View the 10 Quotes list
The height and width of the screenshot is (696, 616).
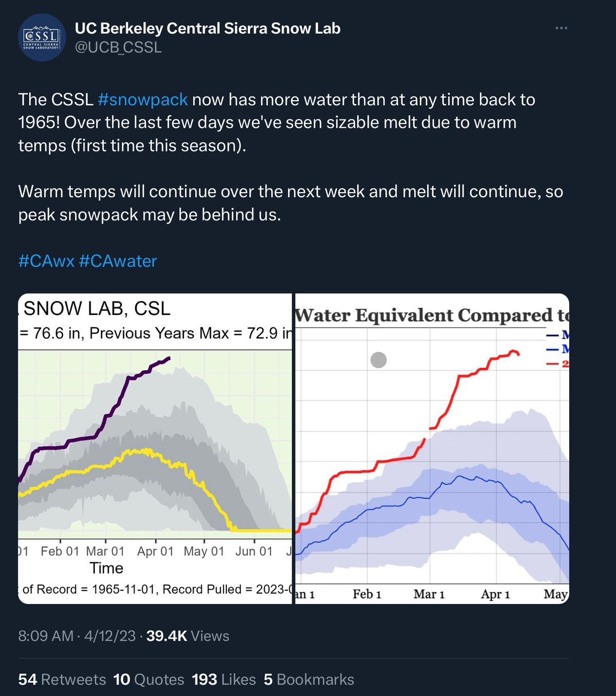[x=149, y=680]
